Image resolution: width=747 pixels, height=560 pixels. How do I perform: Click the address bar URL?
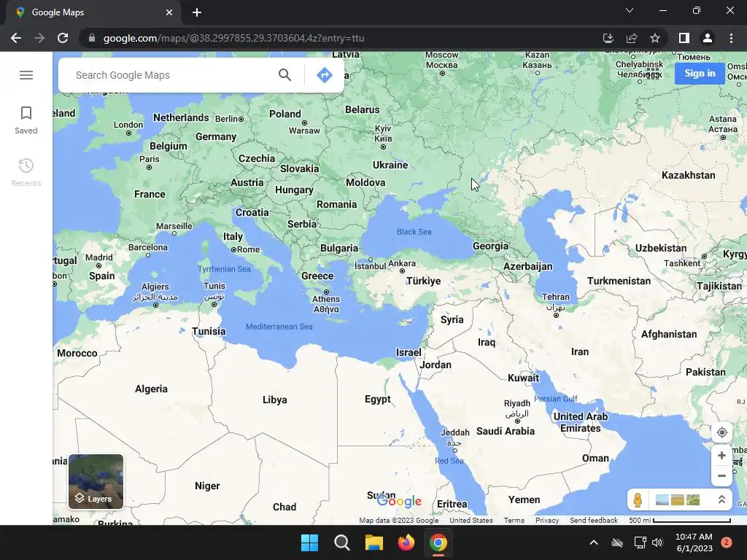click(233, 38)
